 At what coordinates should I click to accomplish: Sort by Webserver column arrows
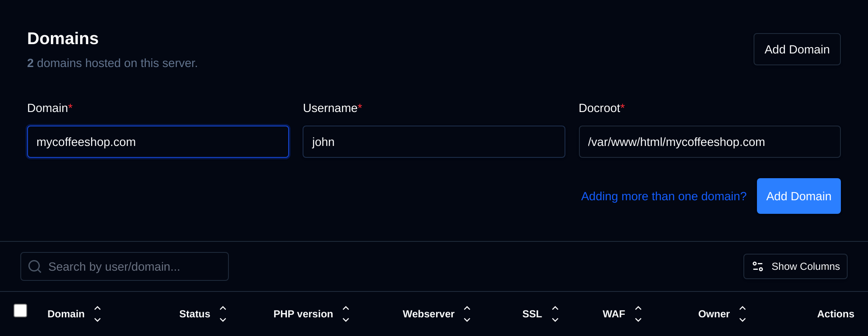[x=467, y=314]
